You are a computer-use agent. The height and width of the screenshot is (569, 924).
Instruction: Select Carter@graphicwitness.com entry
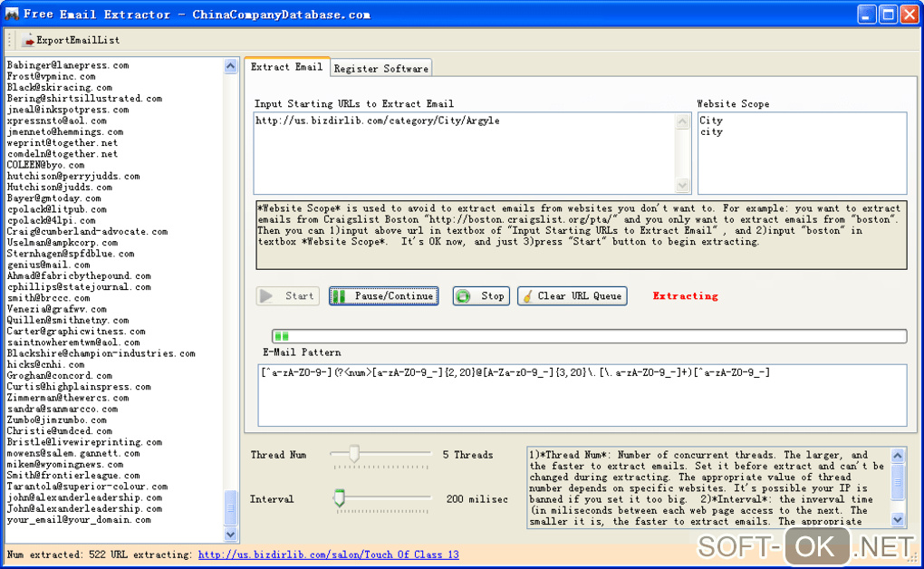[x=76, y=332]
